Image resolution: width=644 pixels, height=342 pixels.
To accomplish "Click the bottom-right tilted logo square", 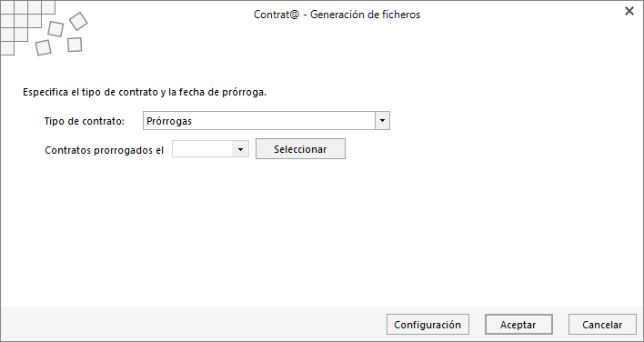I will coord(75,45).
